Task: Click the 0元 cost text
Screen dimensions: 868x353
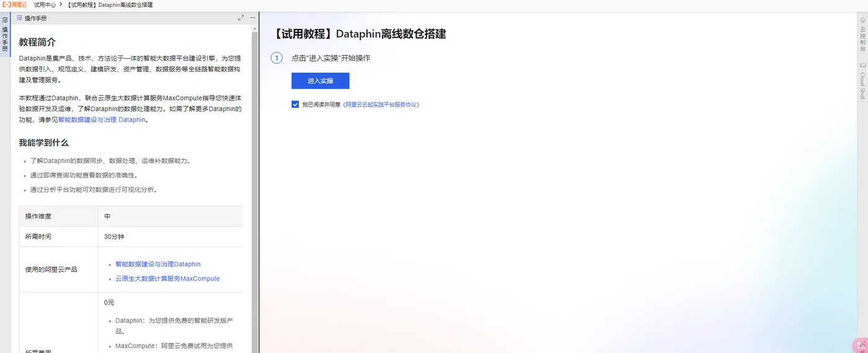Action: tap(109, 303)
